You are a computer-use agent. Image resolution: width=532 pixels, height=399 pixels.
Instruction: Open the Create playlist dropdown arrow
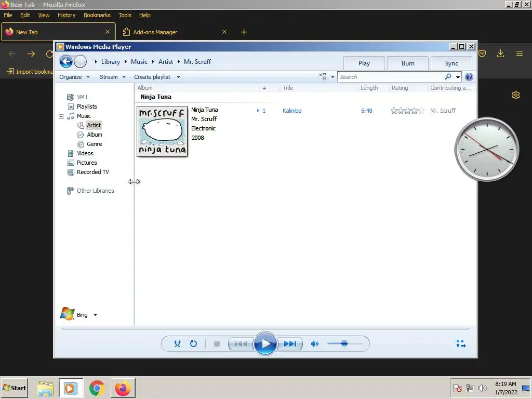[178, 77]
